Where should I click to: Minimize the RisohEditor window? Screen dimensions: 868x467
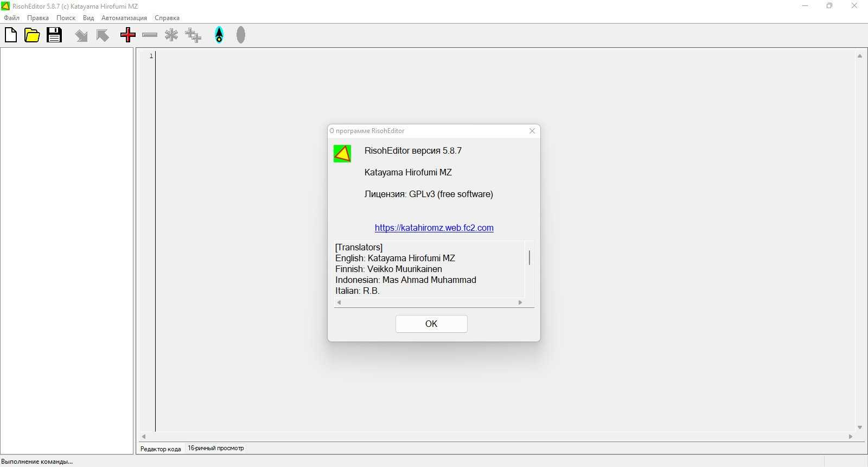[805, 6]
